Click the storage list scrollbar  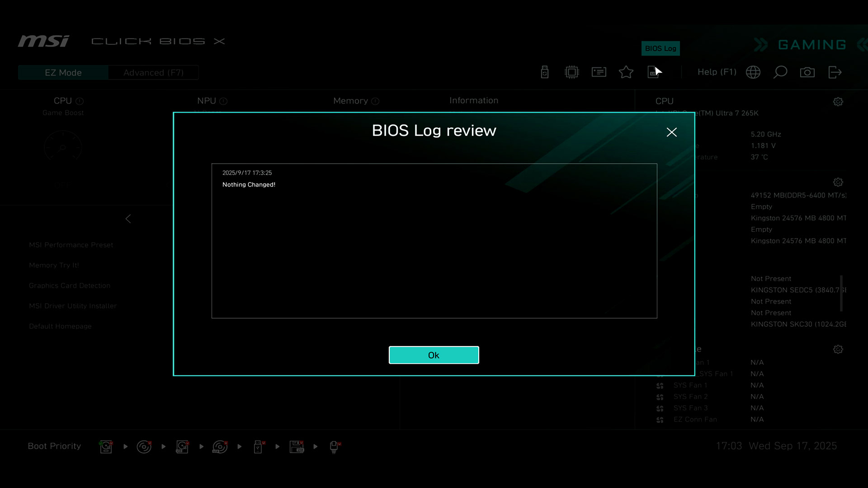pos(841,293)
